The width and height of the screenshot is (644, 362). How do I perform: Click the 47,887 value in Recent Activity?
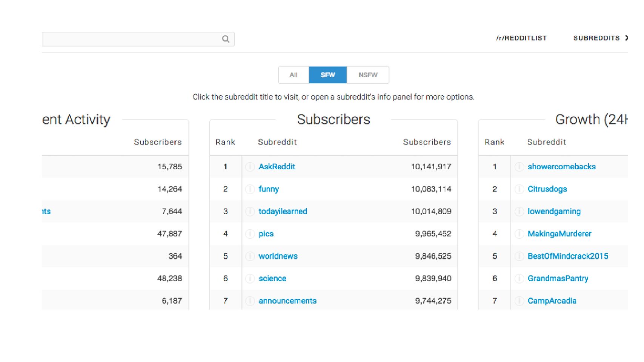pos(170,234)
